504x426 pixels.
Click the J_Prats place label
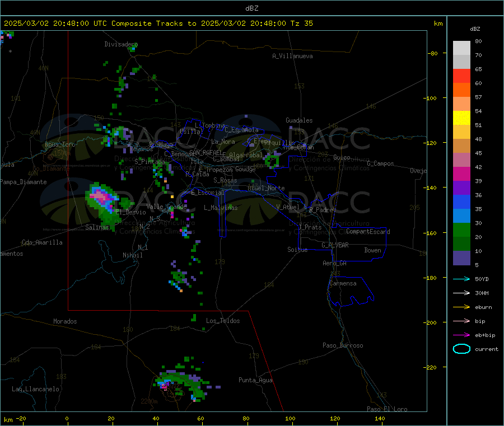pyautogui.click(x=310, y=227)
